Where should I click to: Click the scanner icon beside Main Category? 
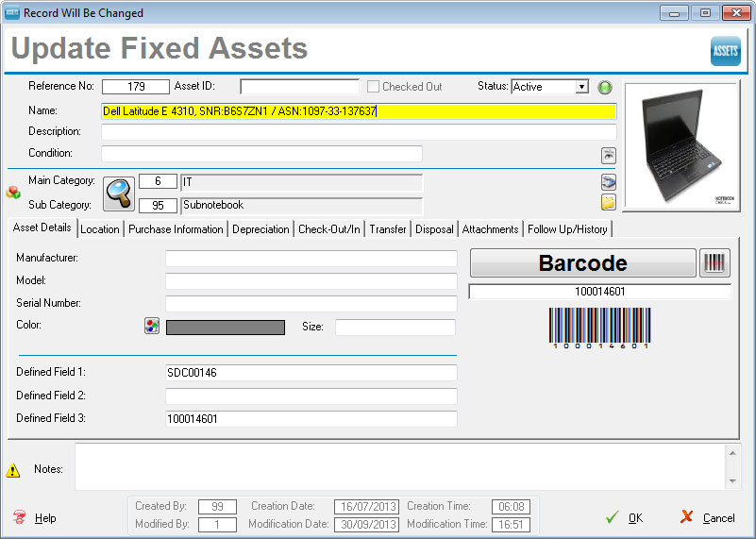pos(609,181)
